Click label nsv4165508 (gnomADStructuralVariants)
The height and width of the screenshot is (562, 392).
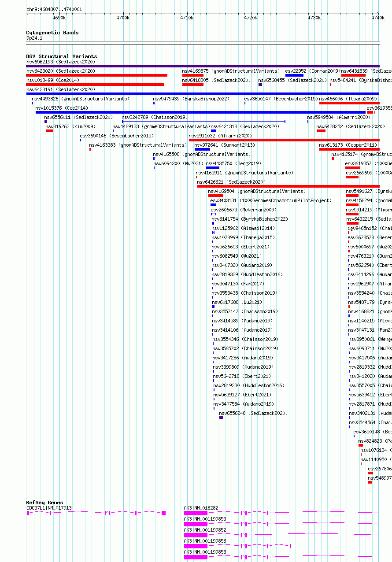click(x=202, y=154)
